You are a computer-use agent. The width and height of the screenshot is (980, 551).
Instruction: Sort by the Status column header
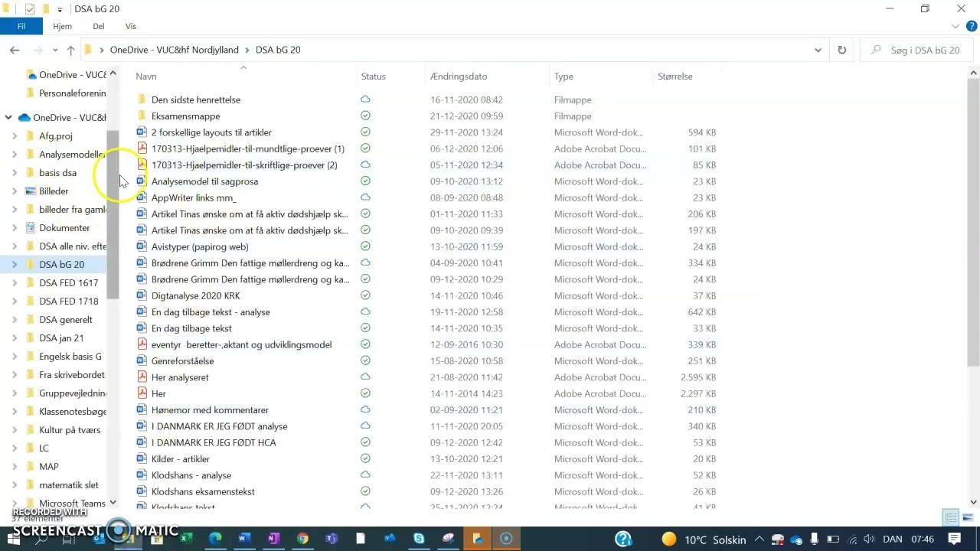374,77
